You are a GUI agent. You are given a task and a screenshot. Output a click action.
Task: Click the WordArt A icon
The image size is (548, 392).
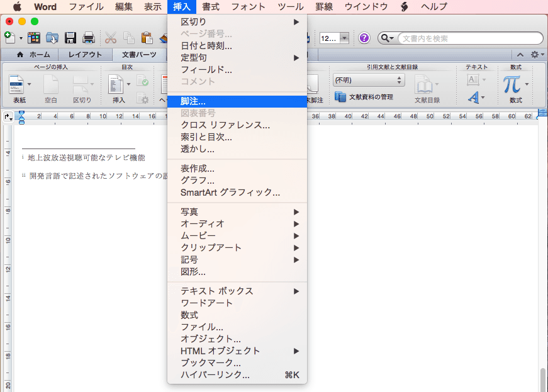[x=474, y=98]
